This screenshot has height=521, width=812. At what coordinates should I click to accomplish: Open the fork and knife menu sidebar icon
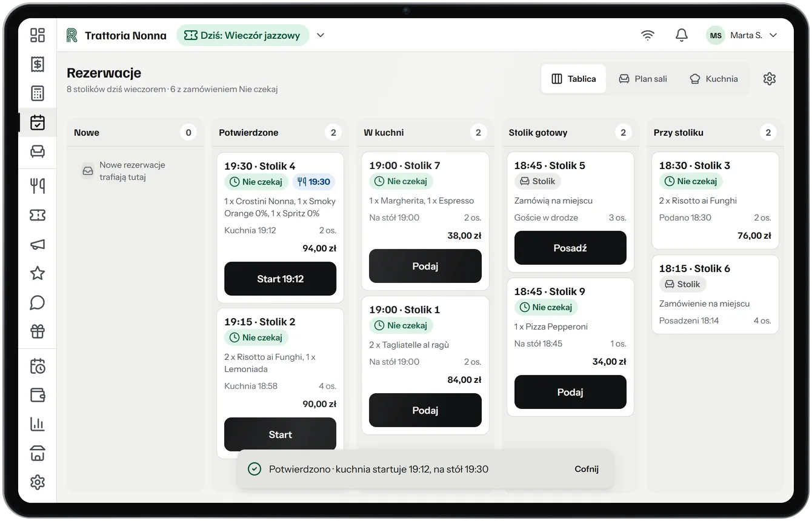click(38, 186)
